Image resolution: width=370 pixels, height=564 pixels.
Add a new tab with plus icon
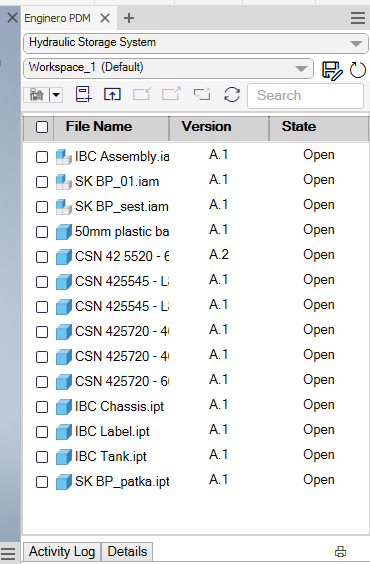point(129,18)
